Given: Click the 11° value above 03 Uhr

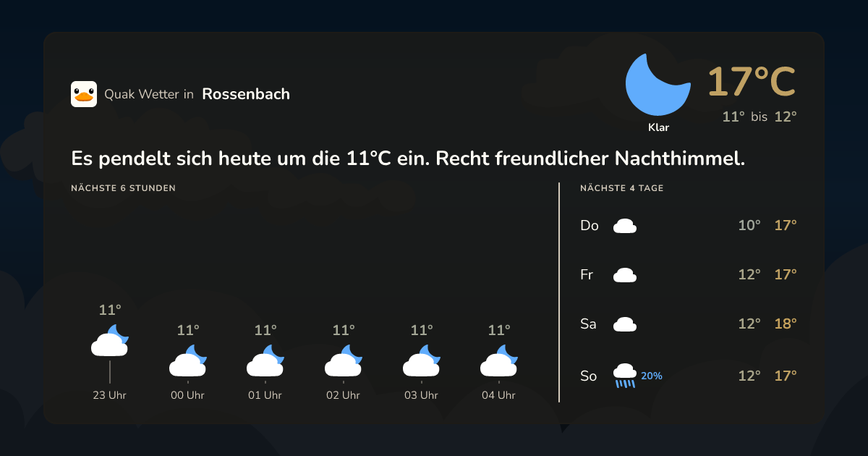Looking at the screenshot, I should [x=422, y=331].
